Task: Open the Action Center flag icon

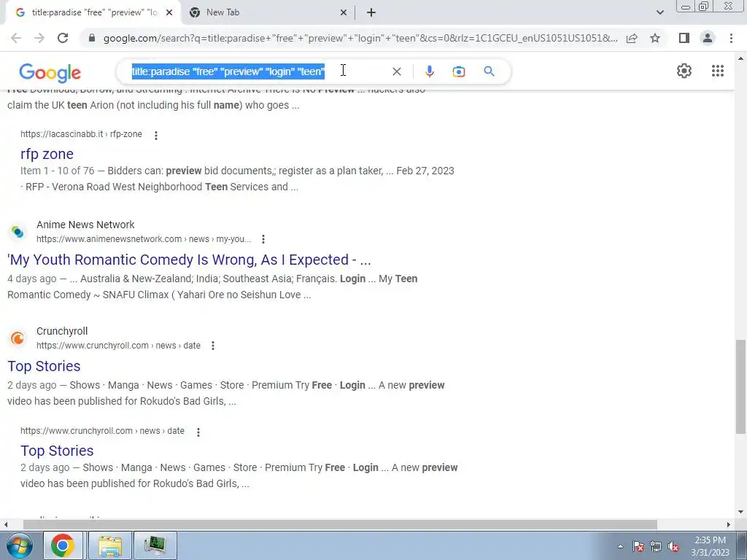Action: click(x=638, y=546)
